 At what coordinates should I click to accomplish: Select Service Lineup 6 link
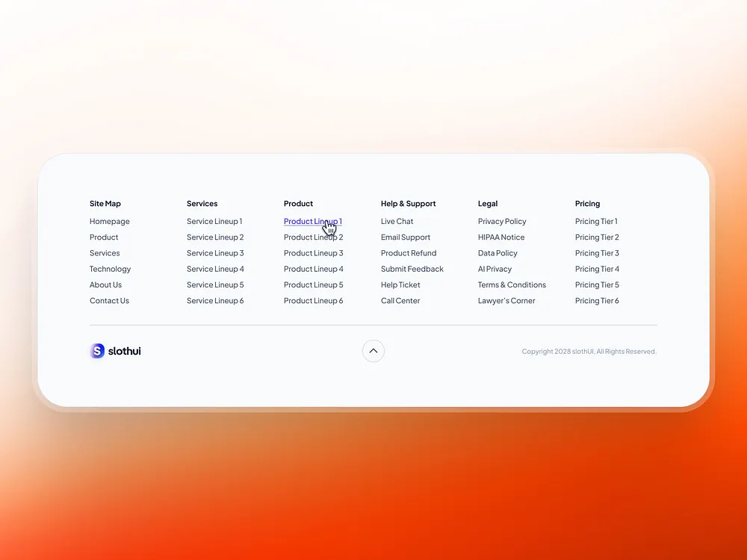pyautogui.click(x=215, y=300)
